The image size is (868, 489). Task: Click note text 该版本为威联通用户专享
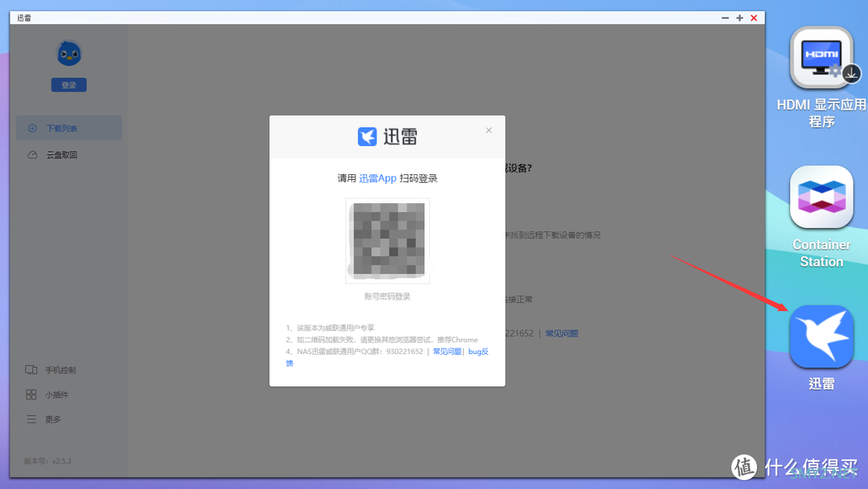pos(335,328)
